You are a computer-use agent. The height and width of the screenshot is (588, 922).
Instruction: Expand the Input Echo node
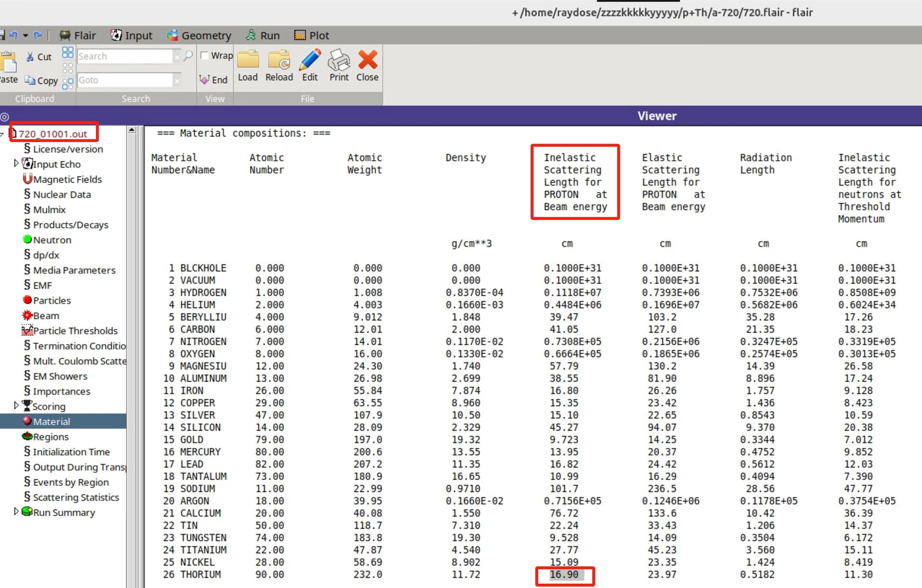pyautogui.click(x=16, y=164)
